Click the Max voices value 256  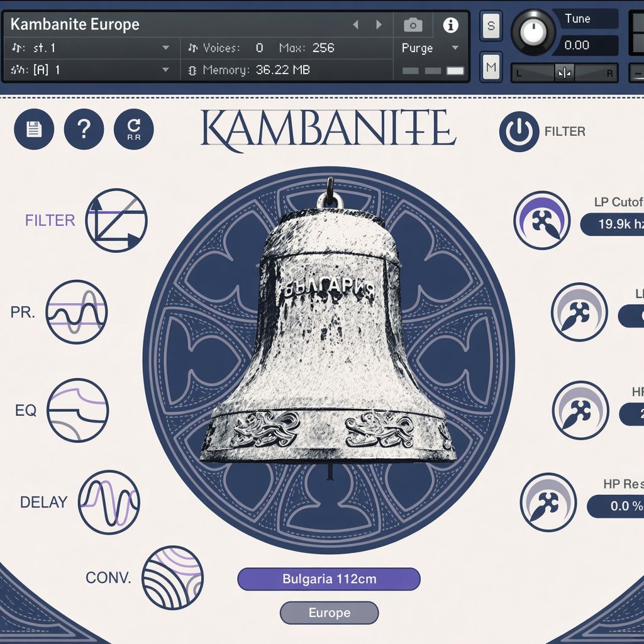coord(323,48)
